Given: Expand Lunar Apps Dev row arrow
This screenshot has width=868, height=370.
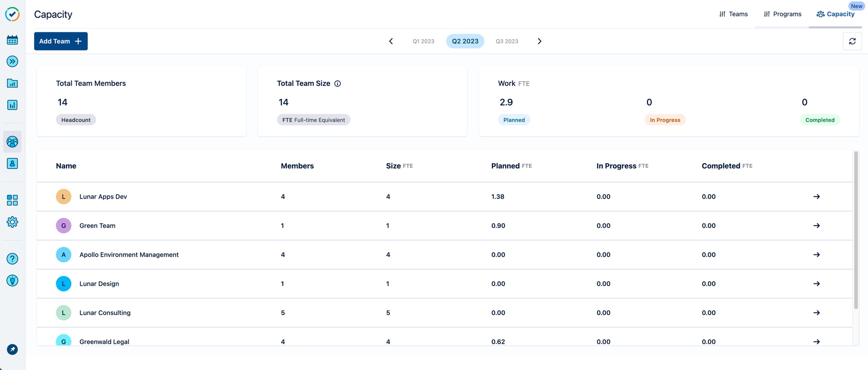Looking at the screenshot, I should pos(816,197).
